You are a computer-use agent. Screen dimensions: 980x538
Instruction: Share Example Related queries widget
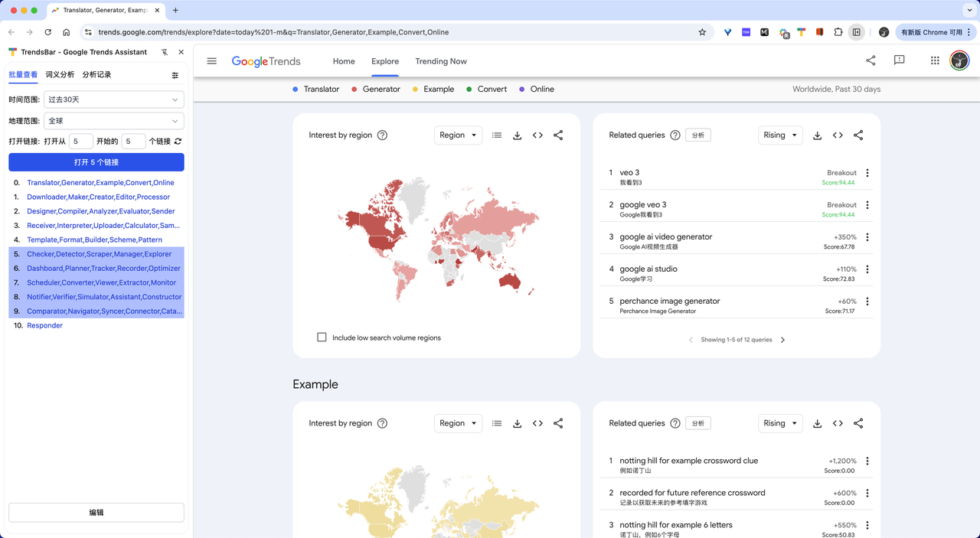tap(858, 423)
